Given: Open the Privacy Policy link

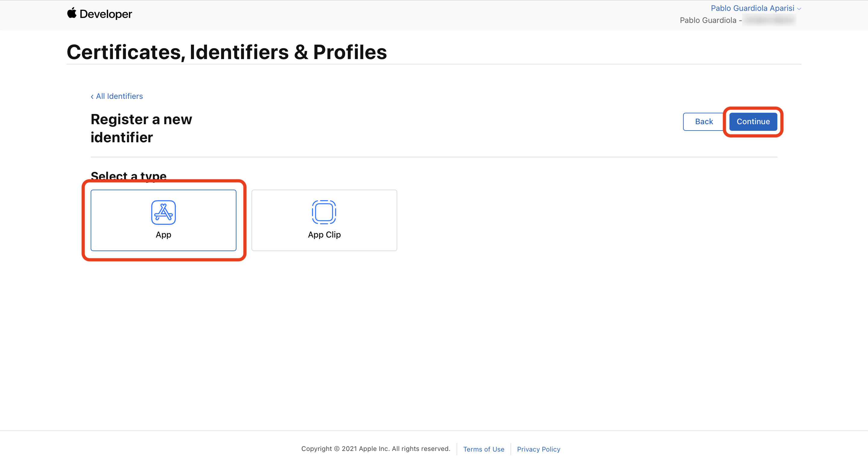Looking at the screenshot, I should pyautogui.click(x=539, y=449).
